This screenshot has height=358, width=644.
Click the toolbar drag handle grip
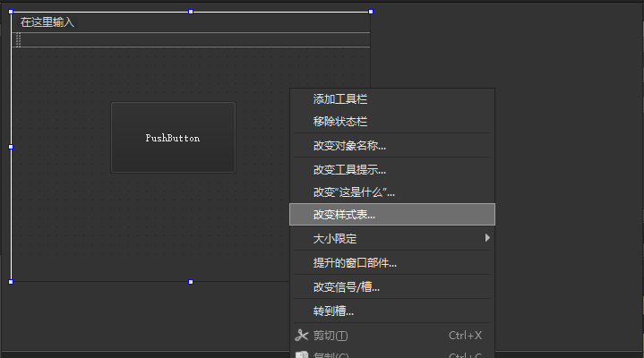(x=18, y=40)
